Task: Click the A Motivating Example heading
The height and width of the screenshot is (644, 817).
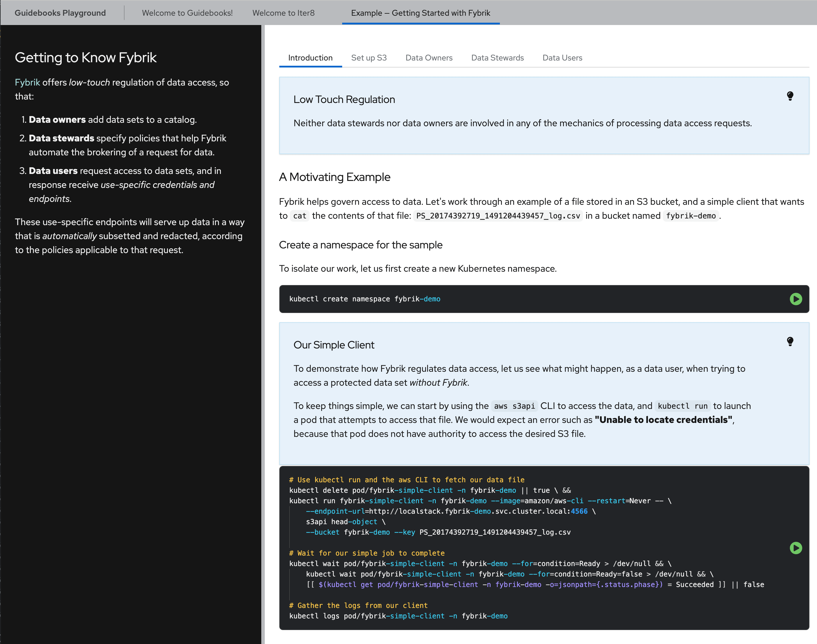Action: 334,177
